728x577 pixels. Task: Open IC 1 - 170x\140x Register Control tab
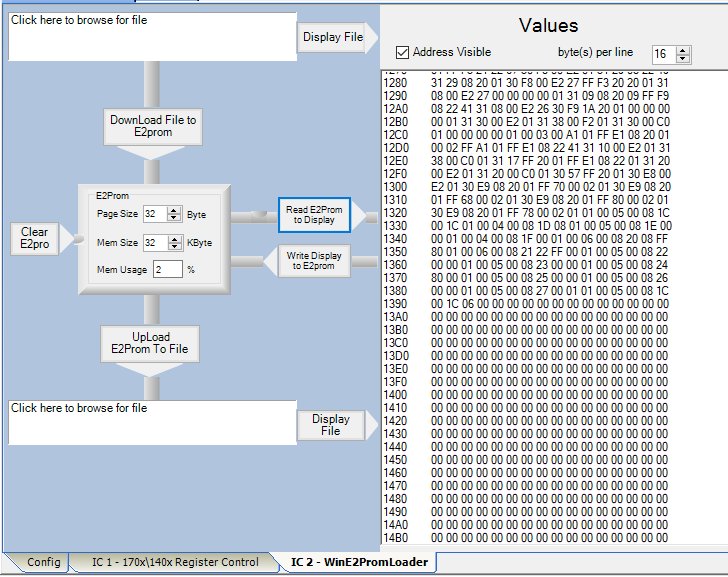pos(175,562)
